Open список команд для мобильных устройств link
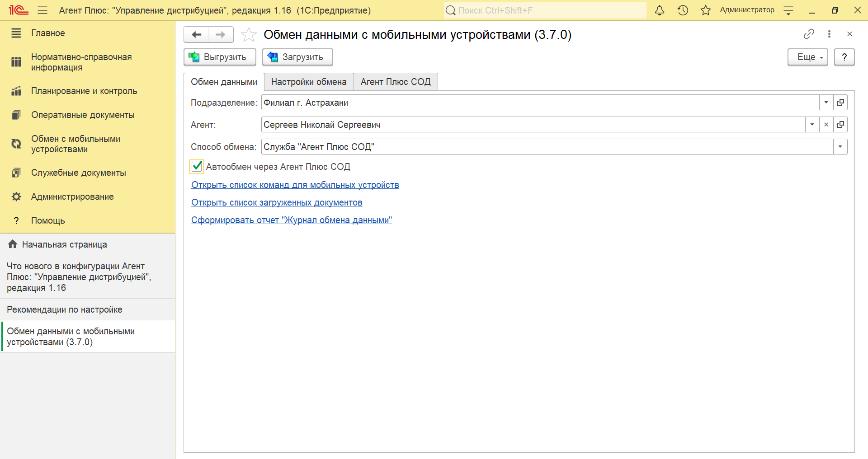The height and width of the screenshot is (459, 868). point(295,185)
